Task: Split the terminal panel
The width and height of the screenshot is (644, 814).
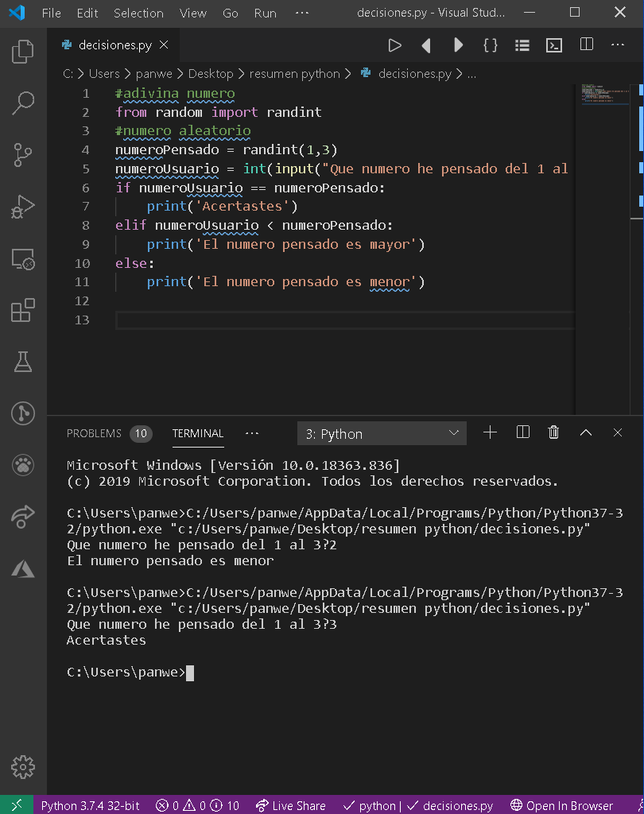Action: 523,432
